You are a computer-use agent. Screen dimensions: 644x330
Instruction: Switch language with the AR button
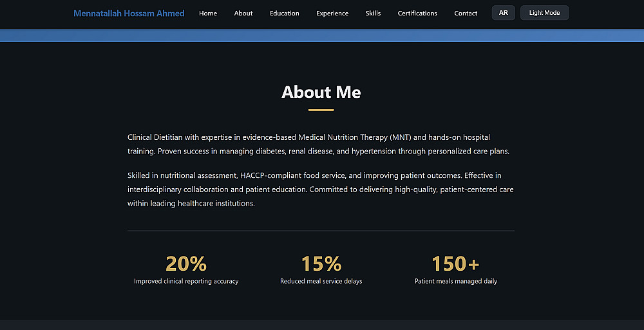pyautogui.click(x=504, y=13)
